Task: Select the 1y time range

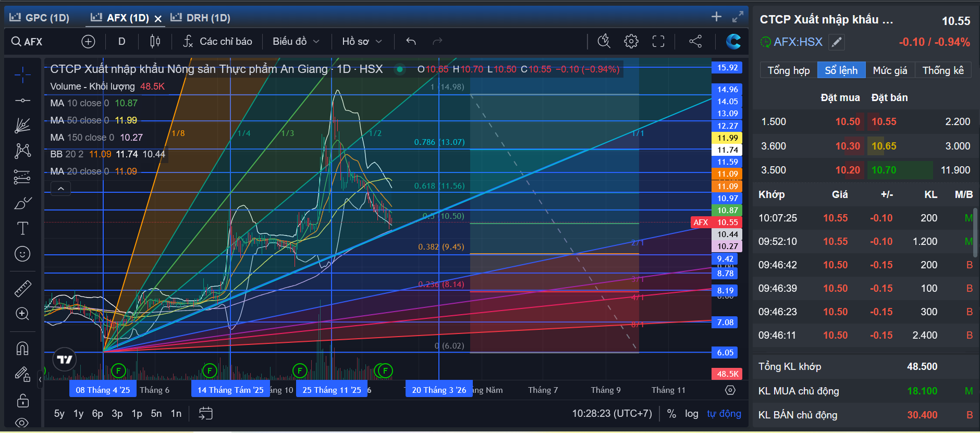Action: coord(79,414)
